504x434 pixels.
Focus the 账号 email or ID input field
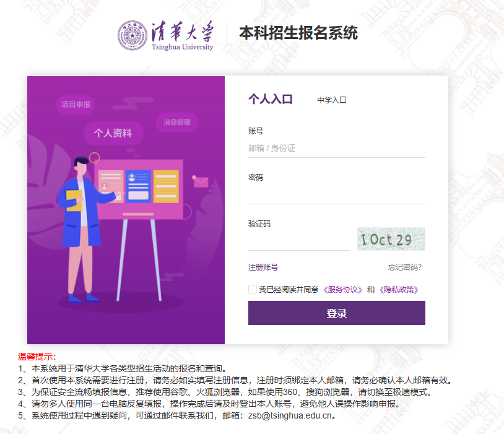[337, 148]
